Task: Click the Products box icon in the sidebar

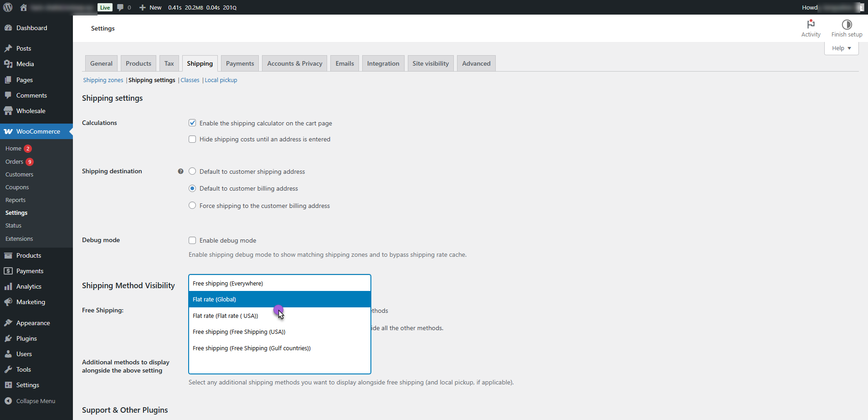Action: [x=8, y=255]
